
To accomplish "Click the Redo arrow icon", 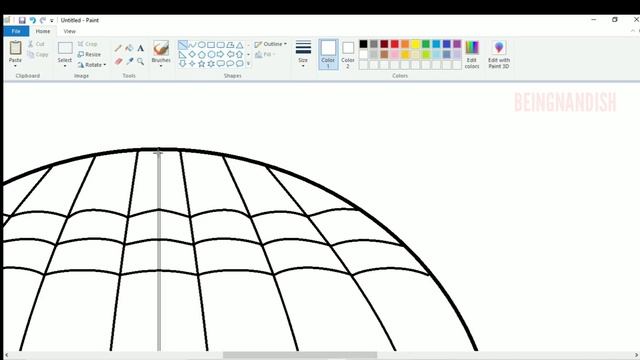I will pyautogui.click(x=42, y=20).
